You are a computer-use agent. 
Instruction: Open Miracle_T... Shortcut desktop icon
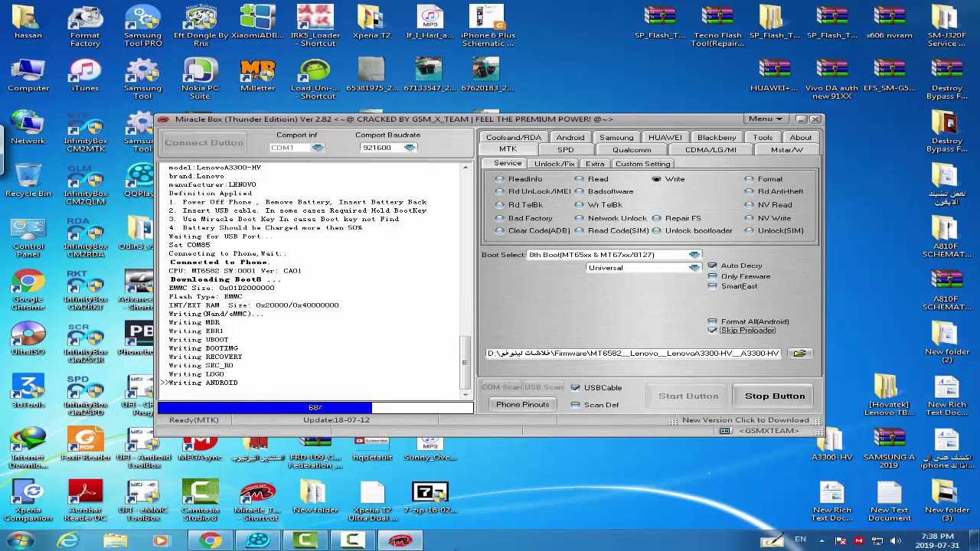(257, 502)
